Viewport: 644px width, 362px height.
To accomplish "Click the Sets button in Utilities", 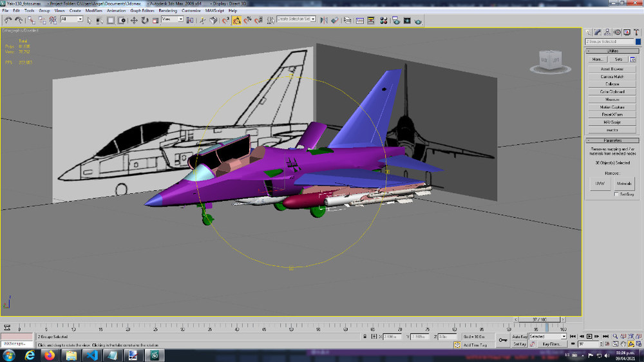I will pos(618,59).
